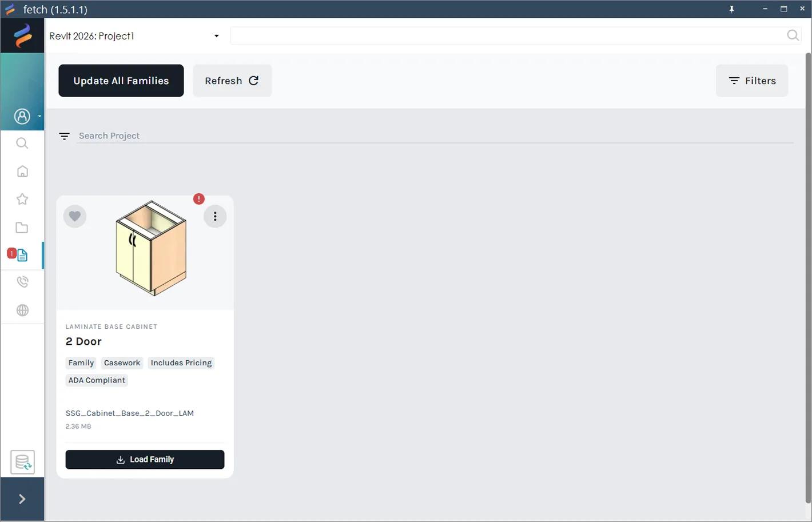Expand the sidebar with chevron arrow
This screenshot has height=522, width=812.
coord(22,499)
